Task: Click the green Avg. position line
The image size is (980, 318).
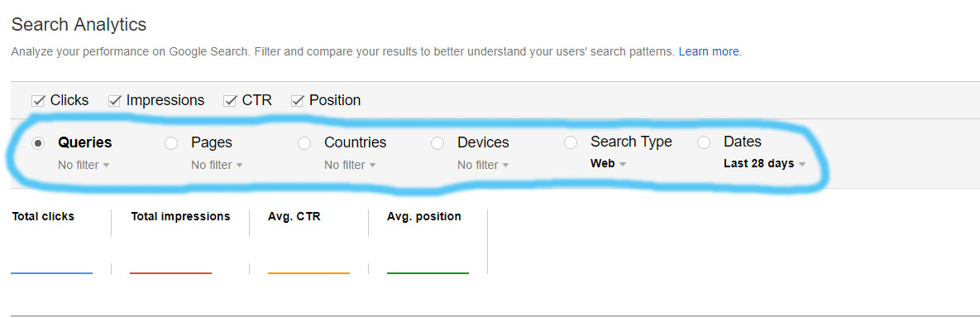Action: point(428,273)
